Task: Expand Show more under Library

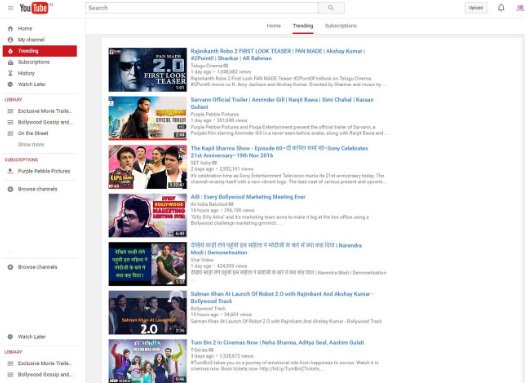Action: pos(31,145)
